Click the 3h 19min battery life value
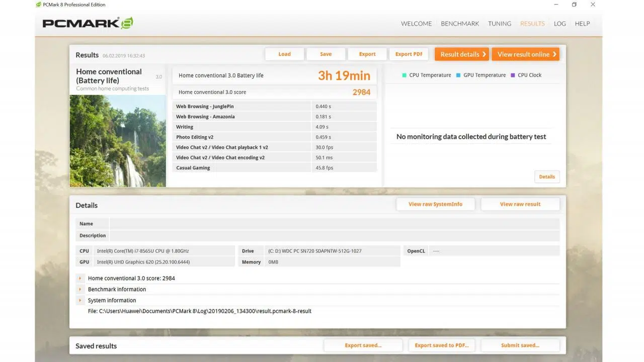 344,75
